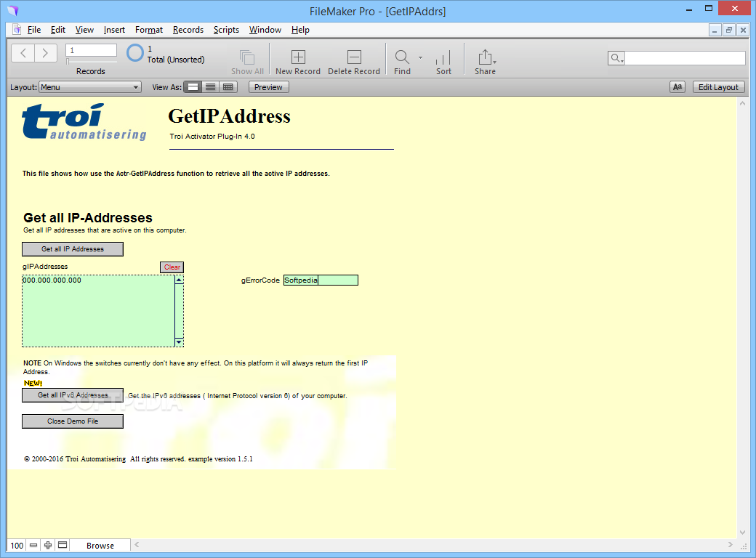Open the Format menu
756x558 pixels.
149,30
